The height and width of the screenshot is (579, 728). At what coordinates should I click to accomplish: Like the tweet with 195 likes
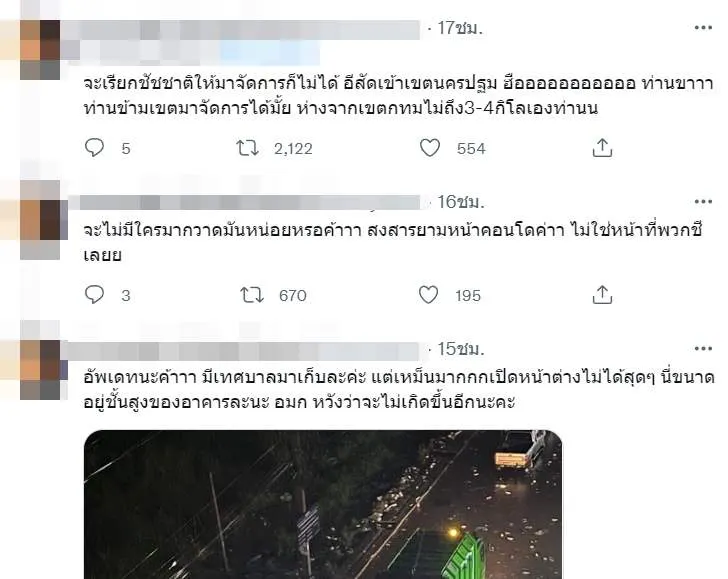pos(429,295)
